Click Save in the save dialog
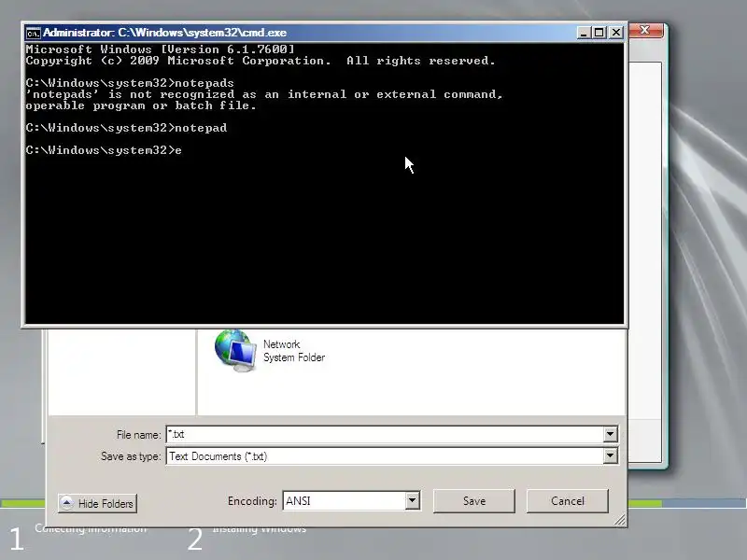Screen dimensions: 747x560 tap(474, 501)
